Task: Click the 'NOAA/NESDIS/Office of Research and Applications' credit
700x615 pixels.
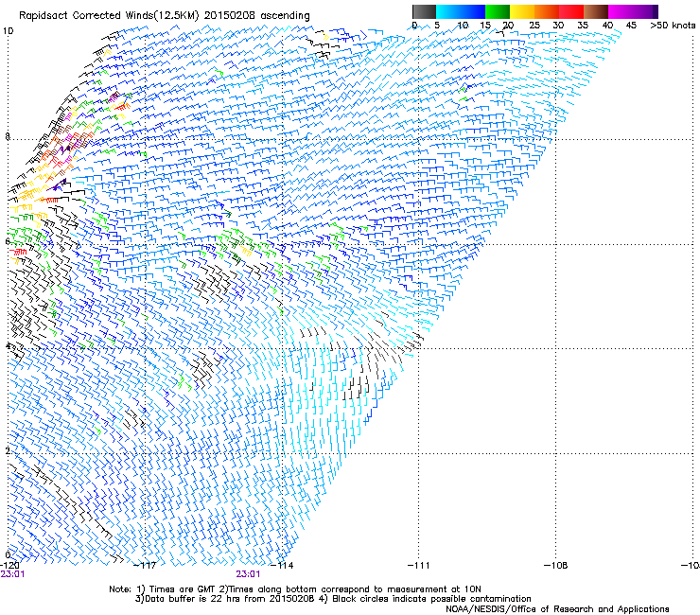Action: (557, 609)
